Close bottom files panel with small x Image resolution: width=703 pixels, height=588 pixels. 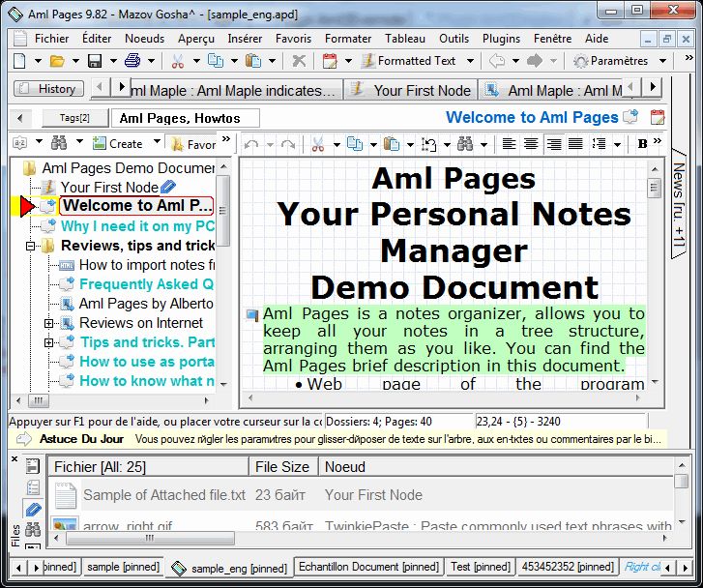point(15,458)
